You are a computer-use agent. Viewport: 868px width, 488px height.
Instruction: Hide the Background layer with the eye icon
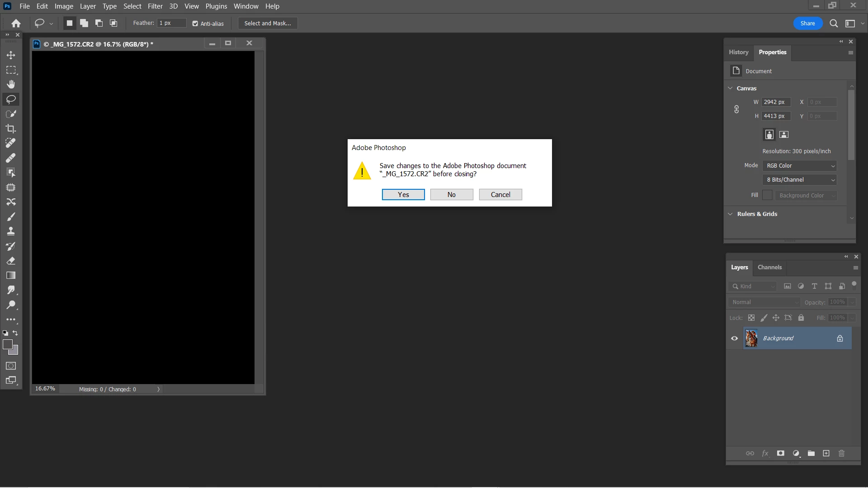[x=734, y=338]
